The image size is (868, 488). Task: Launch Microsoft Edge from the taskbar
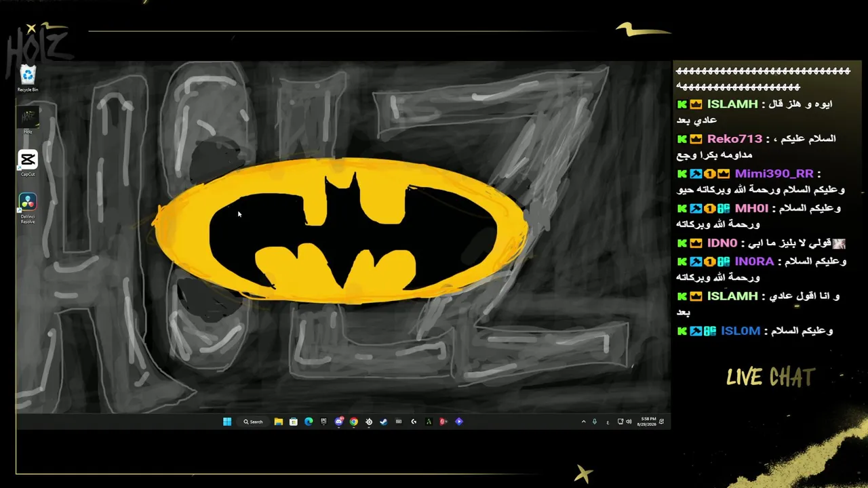tap(309, 422)
